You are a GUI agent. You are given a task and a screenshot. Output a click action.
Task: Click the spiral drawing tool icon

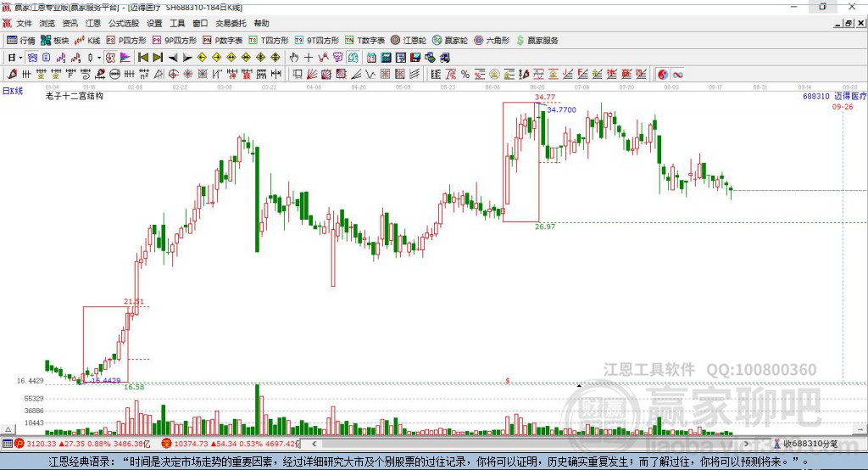(x=86, y=74)
